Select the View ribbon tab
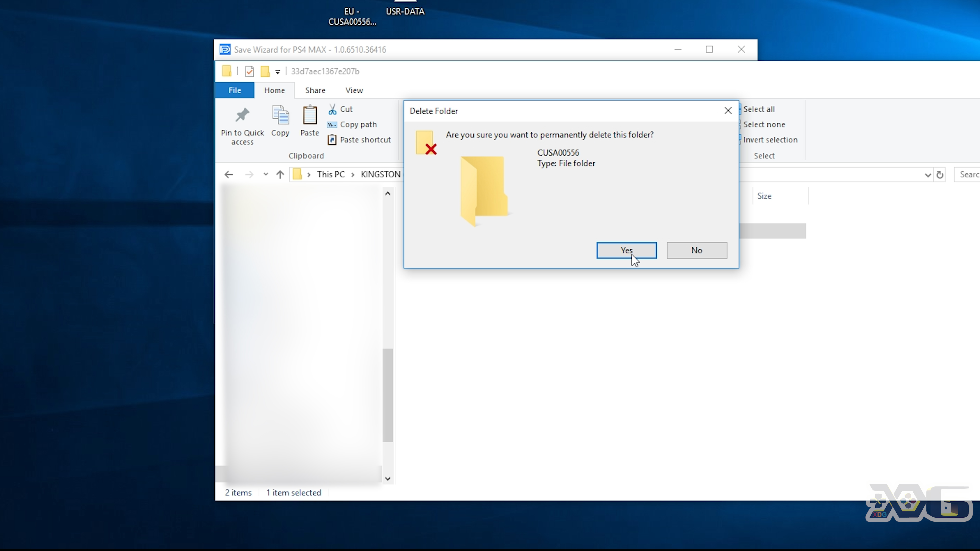This screenshot has height=551, width=980. coord(354,90)
